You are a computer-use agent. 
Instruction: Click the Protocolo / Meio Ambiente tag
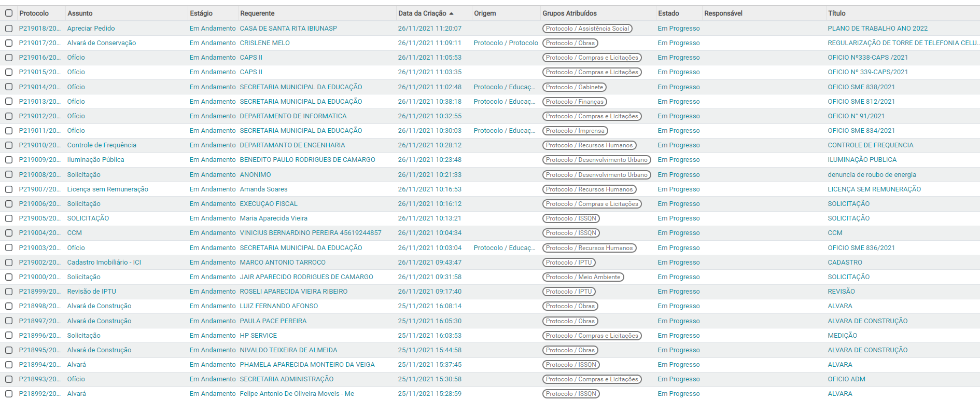point(583,277)
